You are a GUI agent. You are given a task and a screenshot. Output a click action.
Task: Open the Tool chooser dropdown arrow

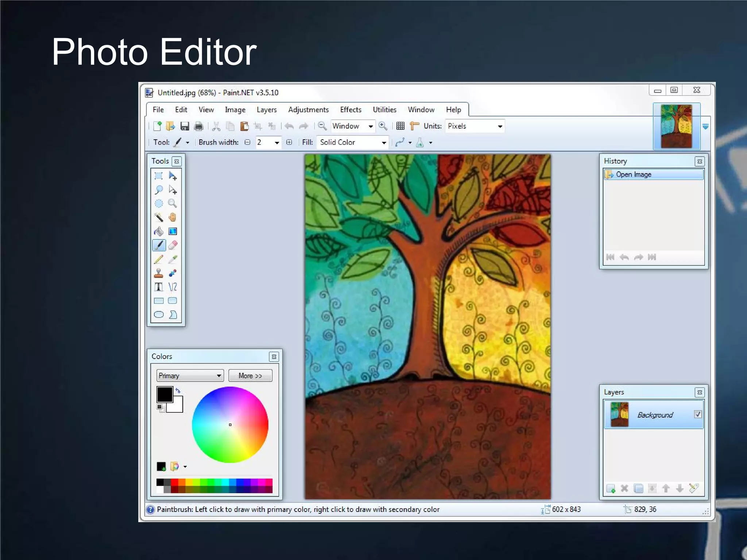pyautogui.click(x=187, y=143)
